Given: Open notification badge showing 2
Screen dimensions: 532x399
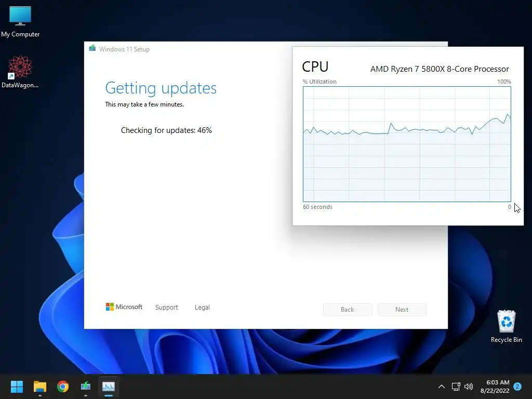Looking at the screenshot, I should [517, 386].
